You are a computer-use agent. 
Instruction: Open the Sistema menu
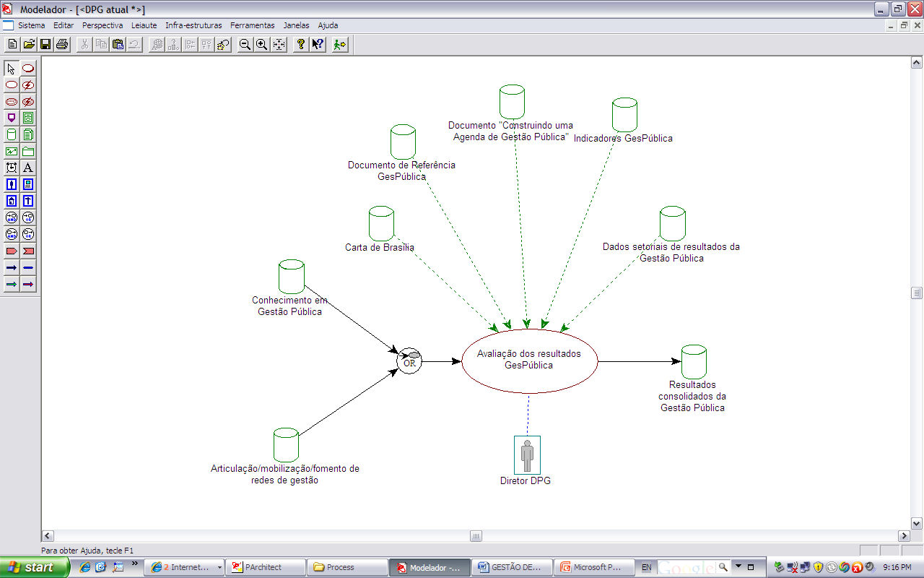(32, 25)
